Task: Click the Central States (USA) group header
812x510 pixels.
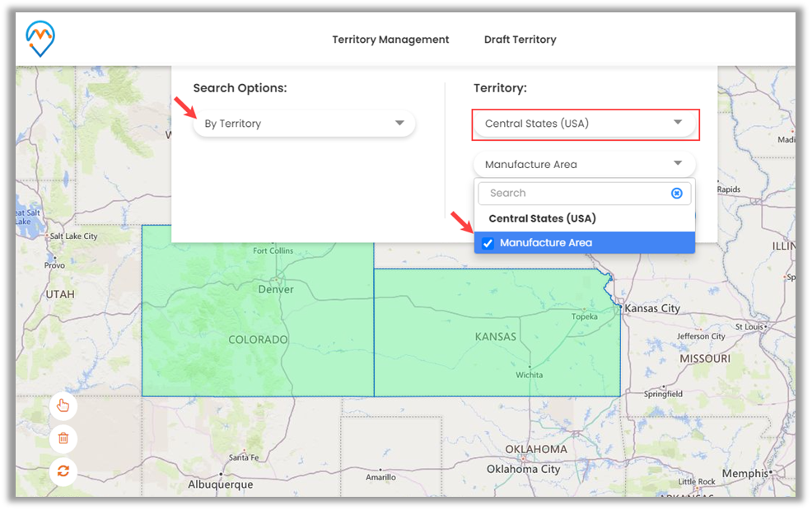Action: [542, 218]
